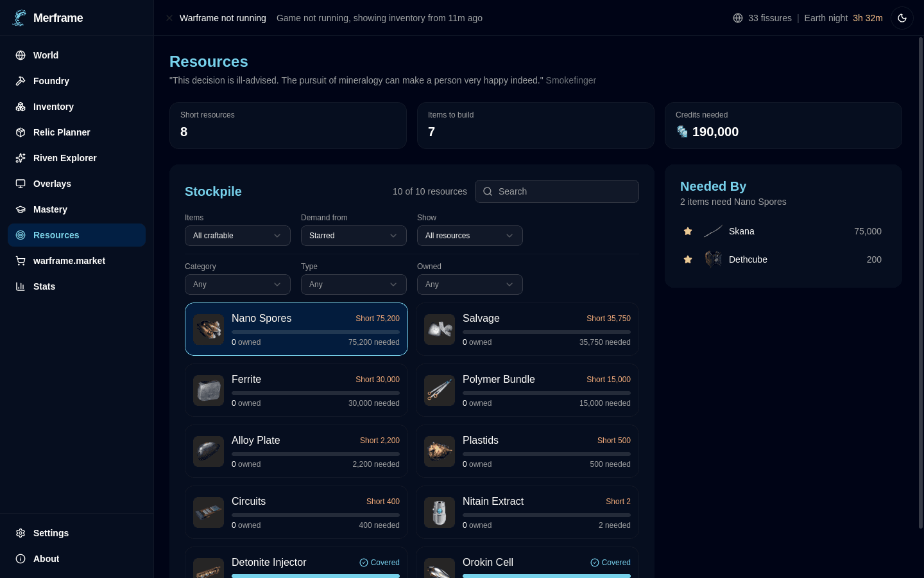924x578 pixels.
Task: Open the Items "All craftable" dropdown
Action: pos(237,236)
